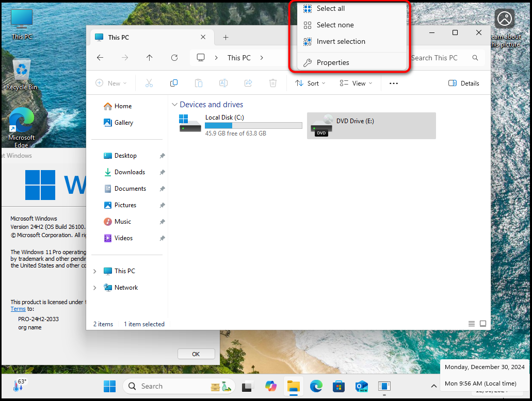
Task: Show hidden system tray icons
Action: (433, 386)
